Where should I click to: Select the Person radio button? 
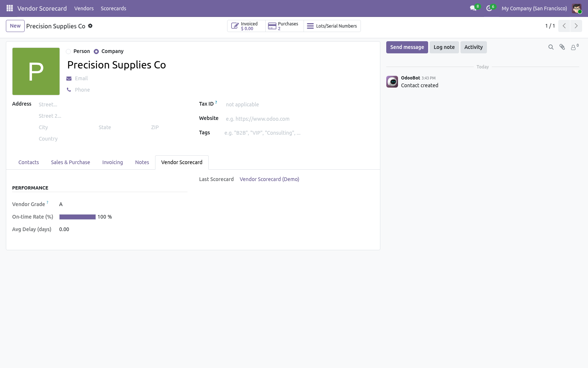[68, 52]
